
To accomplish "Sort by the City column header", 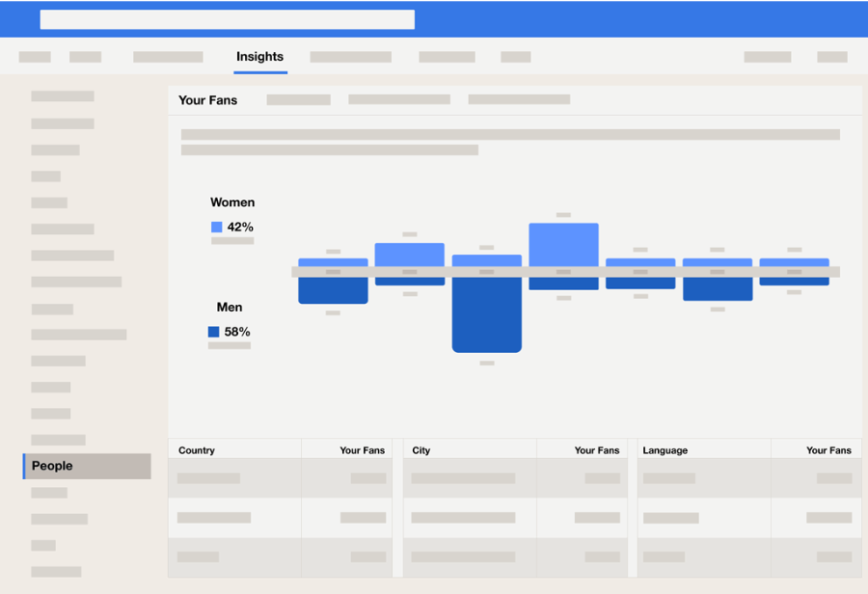I will (x=421, y=450).
